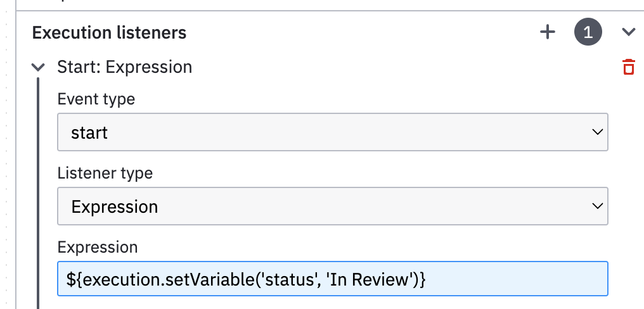Click the listener count badge showing 1
This screenshot has width=644, height=309.
click(588, 32)
